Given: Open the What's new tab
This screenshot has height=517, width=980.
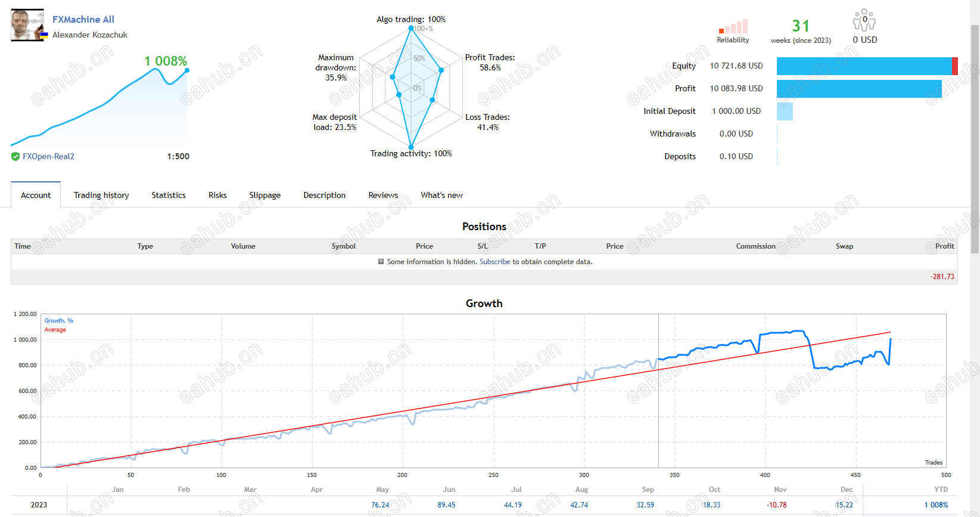Looking at the screenshot, I should [x=442, y=195].
